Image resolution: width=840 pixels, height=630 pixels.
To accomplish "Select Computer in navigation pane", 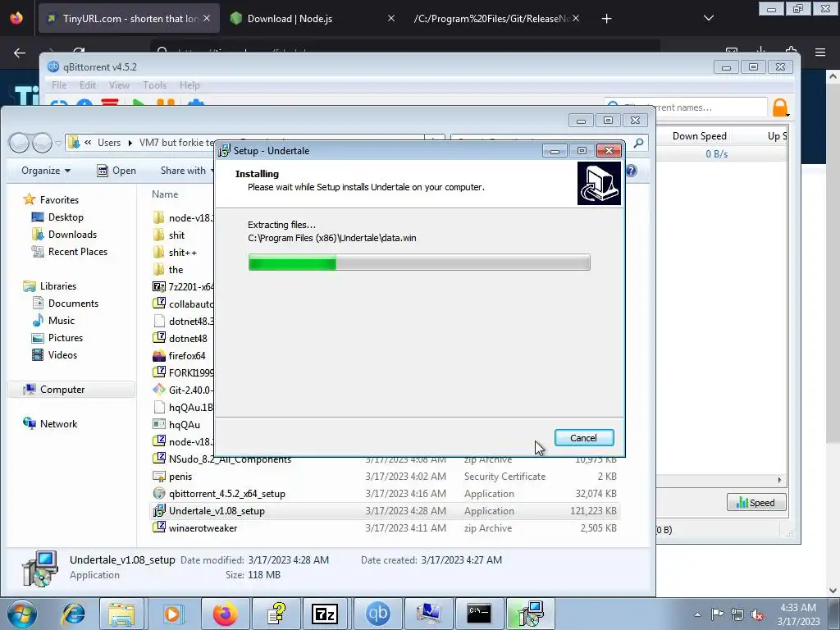I will 62,390.
